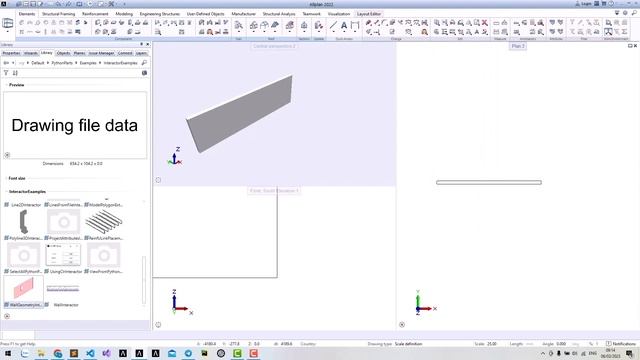Viewport: 640px width, 360px height.
Task: Pin the Library palette
Action: tap(142, 44)
